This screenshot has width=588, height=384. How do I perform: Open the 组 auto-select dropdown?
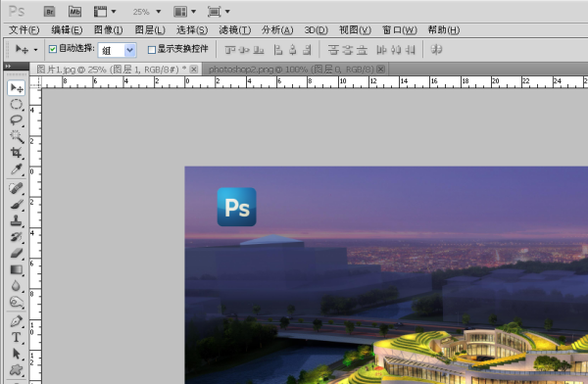point(117,50)
